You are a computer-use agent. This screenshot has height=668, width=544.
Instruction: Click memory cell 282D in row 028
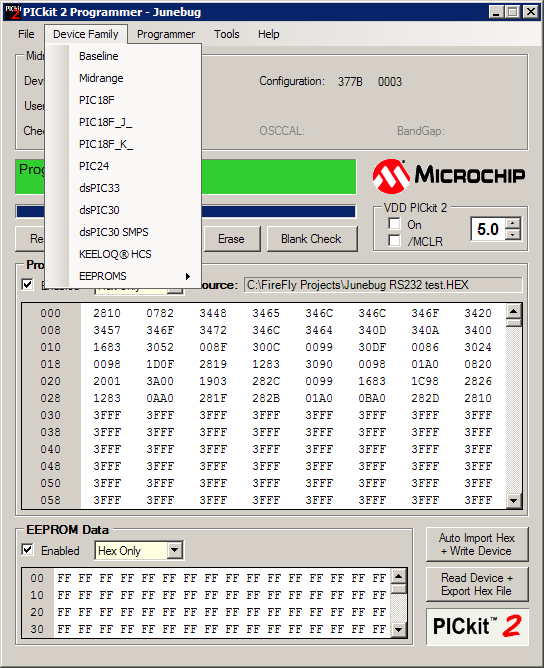[425, 399]
